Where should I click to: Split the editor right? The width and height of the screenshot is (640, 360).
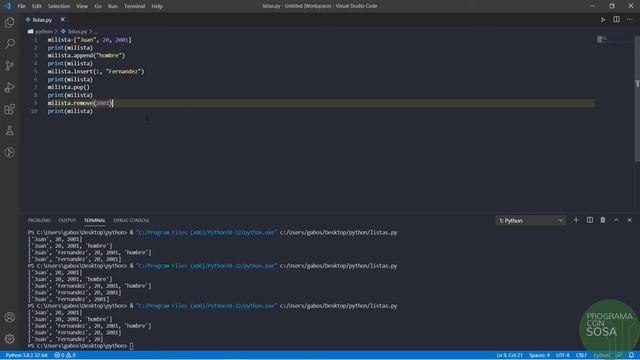tap(616, 20)
